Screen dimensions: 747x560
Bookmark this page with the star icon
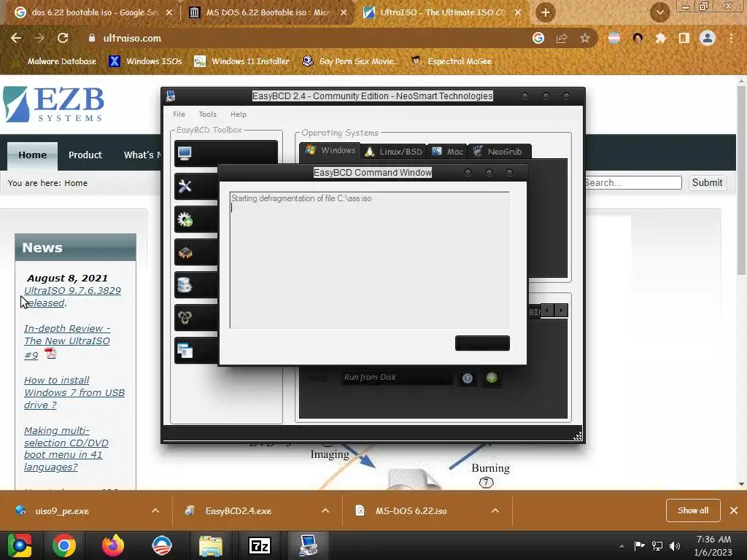coord(585,38)
